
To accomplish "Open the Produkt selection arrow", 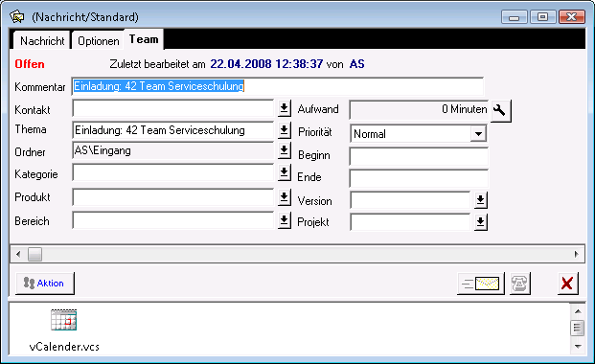I will tap(285, 197).
